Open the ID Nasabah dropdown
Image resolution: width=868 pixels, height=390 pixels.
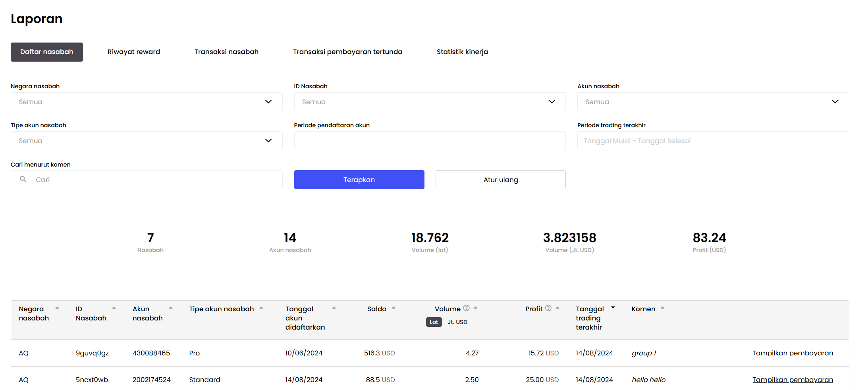tap(430, 102)
